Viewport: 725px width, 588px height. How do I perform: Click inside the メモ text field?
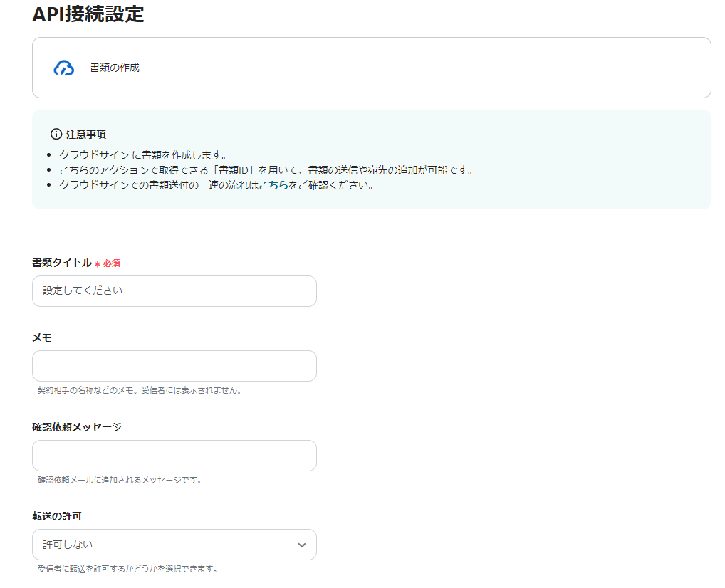[174, 365]
